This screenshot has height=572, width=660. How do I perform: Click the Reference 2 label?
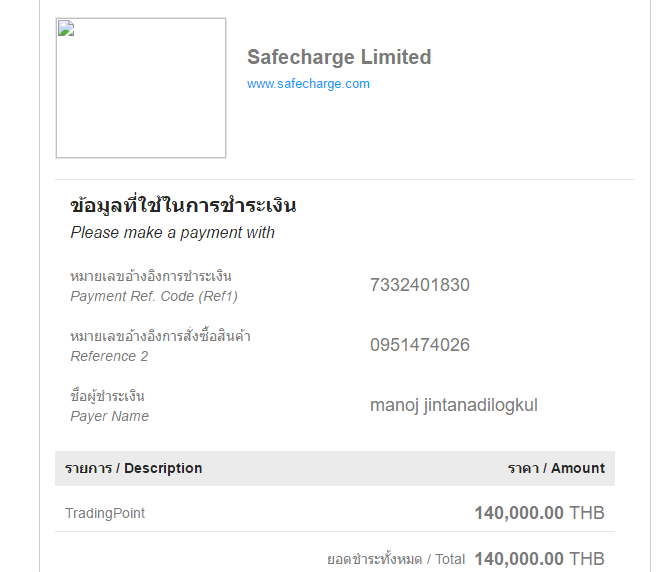(109, 356)
